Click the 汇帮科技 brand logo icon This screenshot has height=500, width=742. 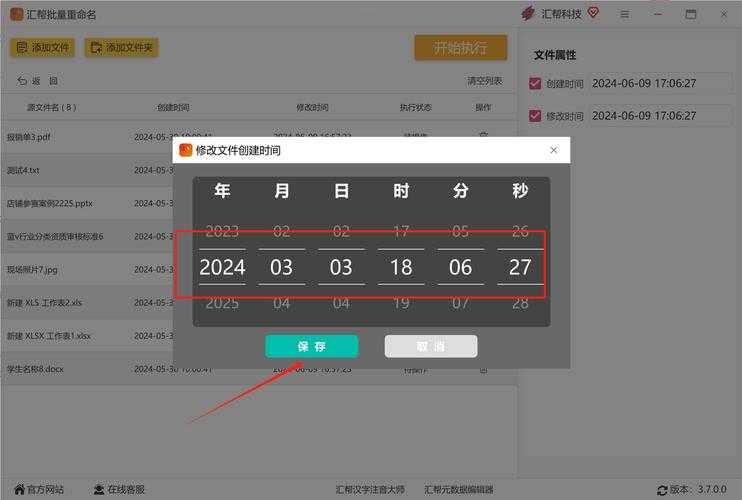[x=528, y=14]
